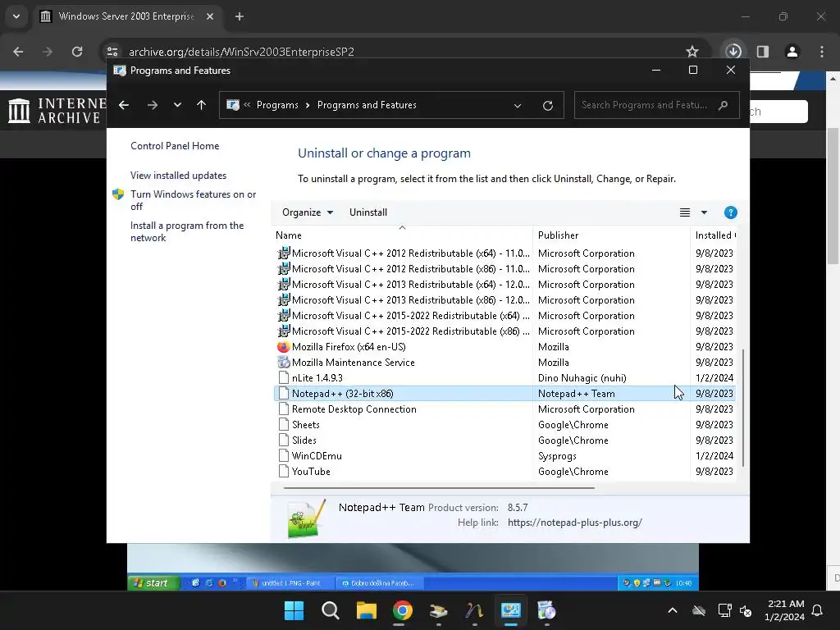Click the Sysprogs publisher cell

(557, 456)
